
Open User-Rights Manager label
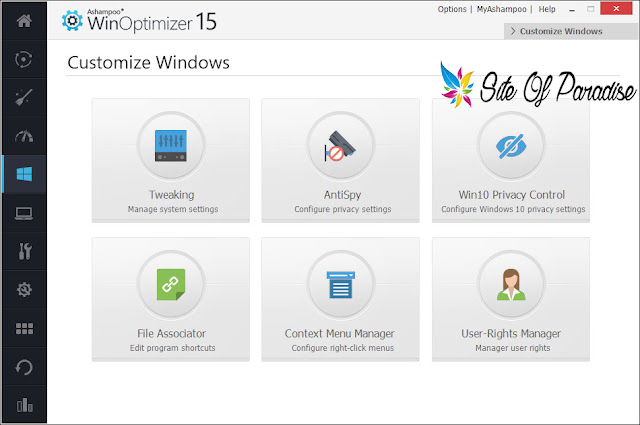[511, 334]
